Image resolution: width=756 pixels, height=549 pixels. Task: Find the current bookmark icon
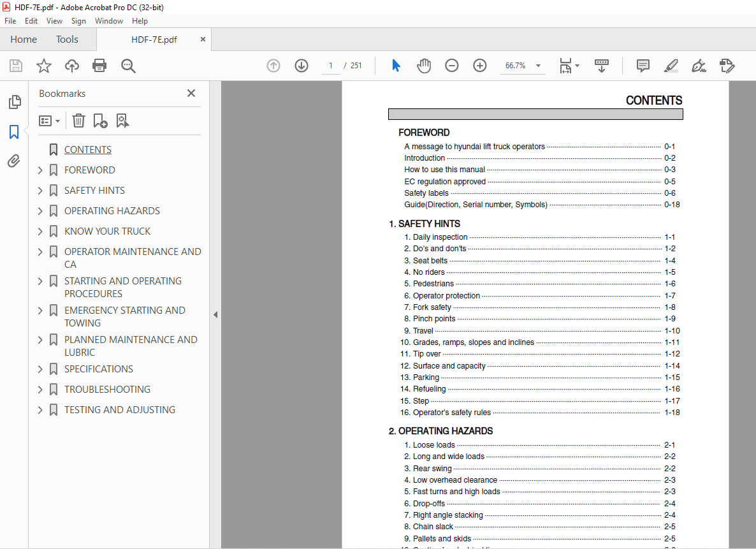tap(122, 121)
